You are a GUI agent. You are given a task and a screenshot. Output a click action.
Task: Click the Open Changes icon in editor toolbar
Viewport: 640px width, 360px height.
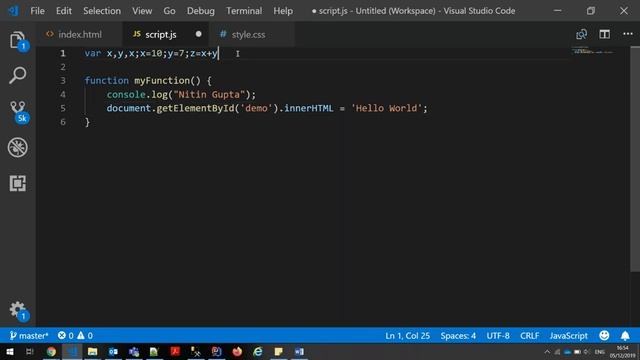[x=581, y=34]
